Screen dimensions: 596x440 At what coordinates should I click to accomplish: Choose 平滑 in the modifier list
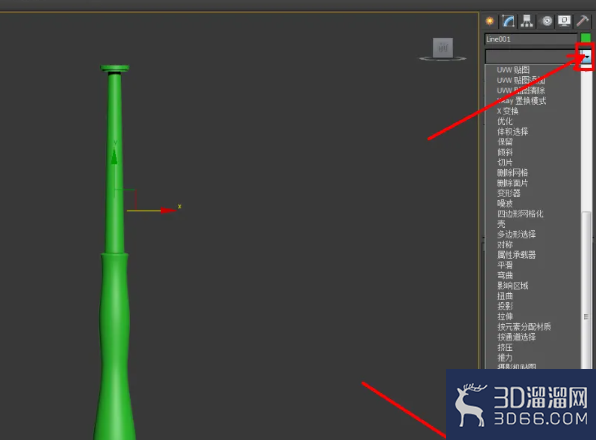point(505,265)
